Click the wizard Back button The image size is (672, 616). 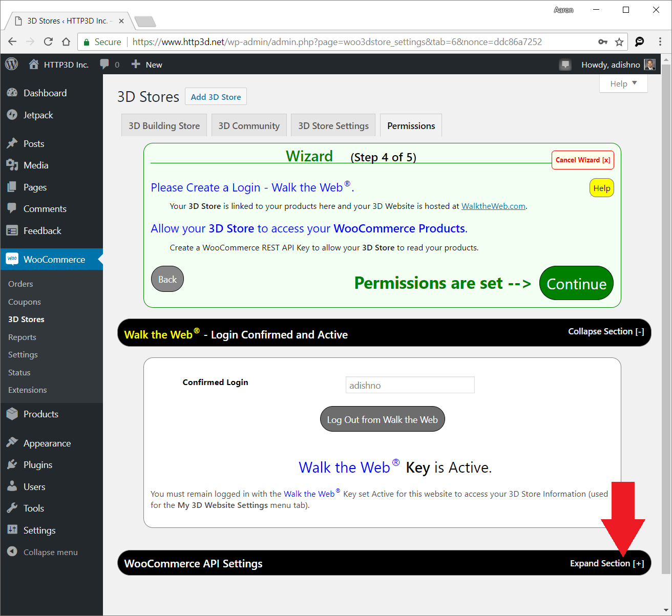coord(167,279)
